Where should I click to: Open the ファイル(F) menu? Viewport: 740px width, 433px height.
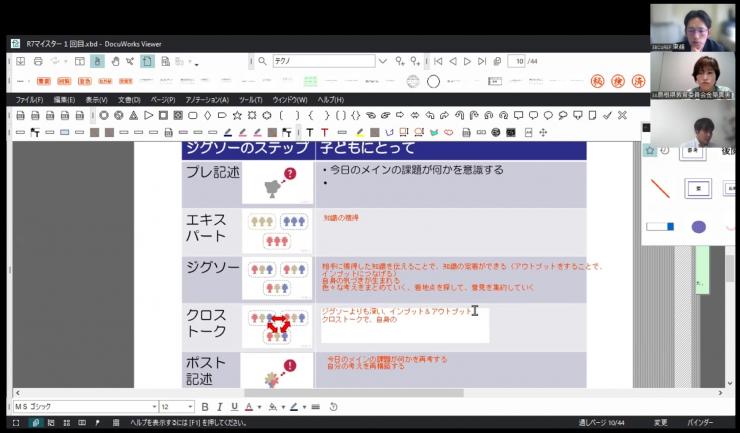click(x=29, y=100)
